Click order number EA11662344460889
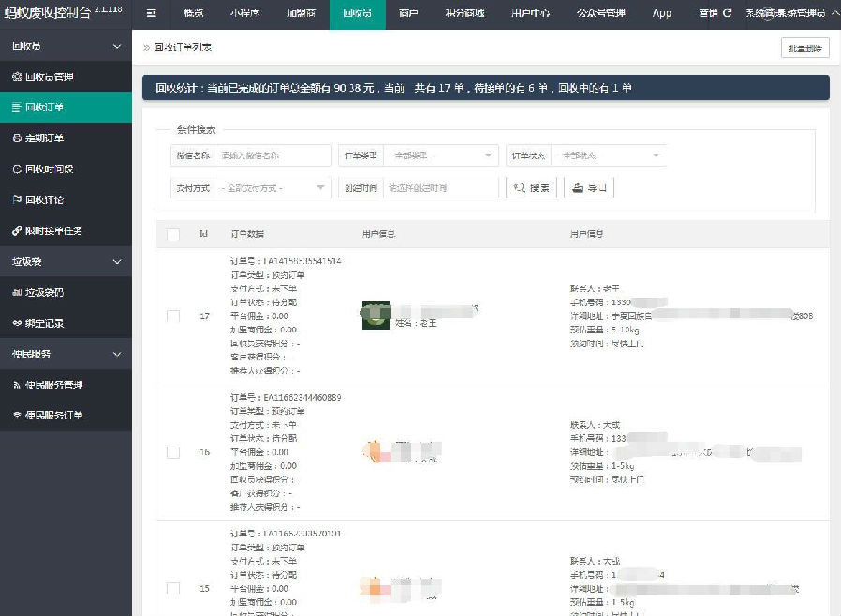The height and width of the screenshot is (616, 841). point(302,397)
